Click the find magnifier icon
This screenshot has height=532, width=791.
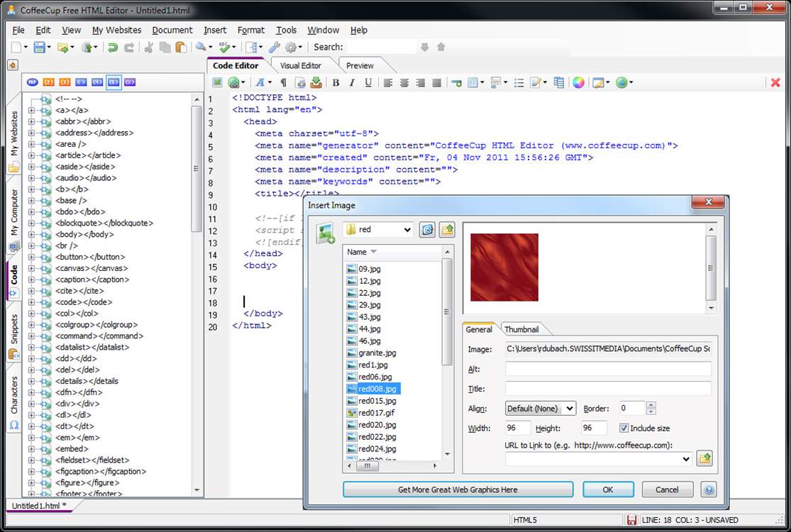pyautogui.click(x=201, y=47)
